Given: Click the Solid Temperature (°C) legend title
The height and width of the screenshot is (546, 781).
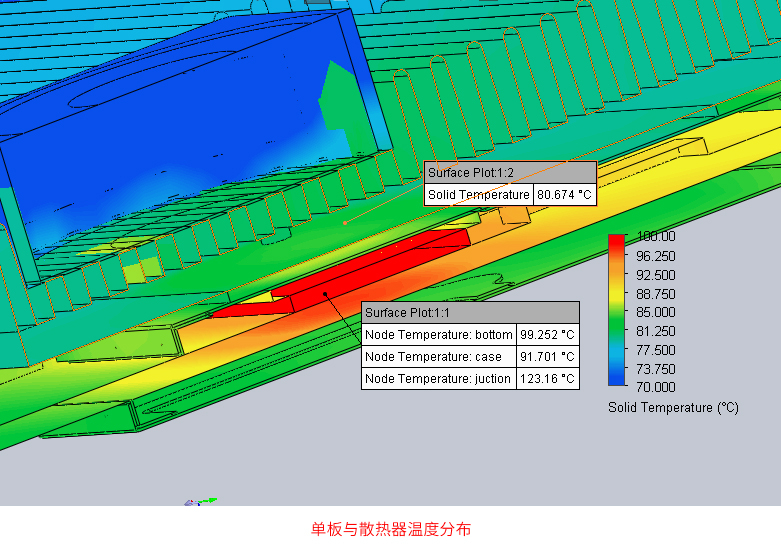Looking at the screenshot, I should (x=672, y=408).
